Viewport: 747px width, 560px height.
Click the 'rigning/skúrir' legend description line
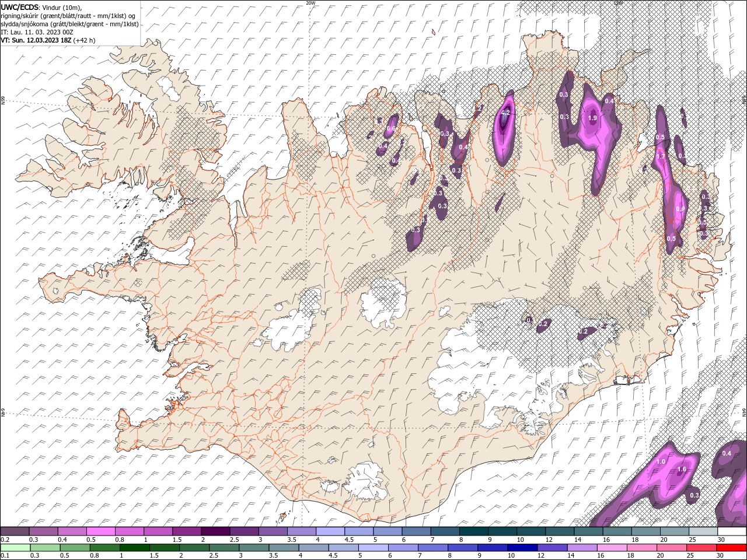[68, 16]
